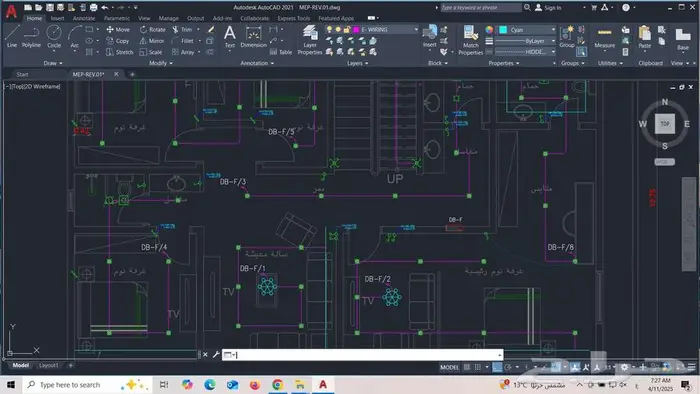Activate the Rotate modify tool
Viewport: 700px width, 394px height.
coord(153,29)
